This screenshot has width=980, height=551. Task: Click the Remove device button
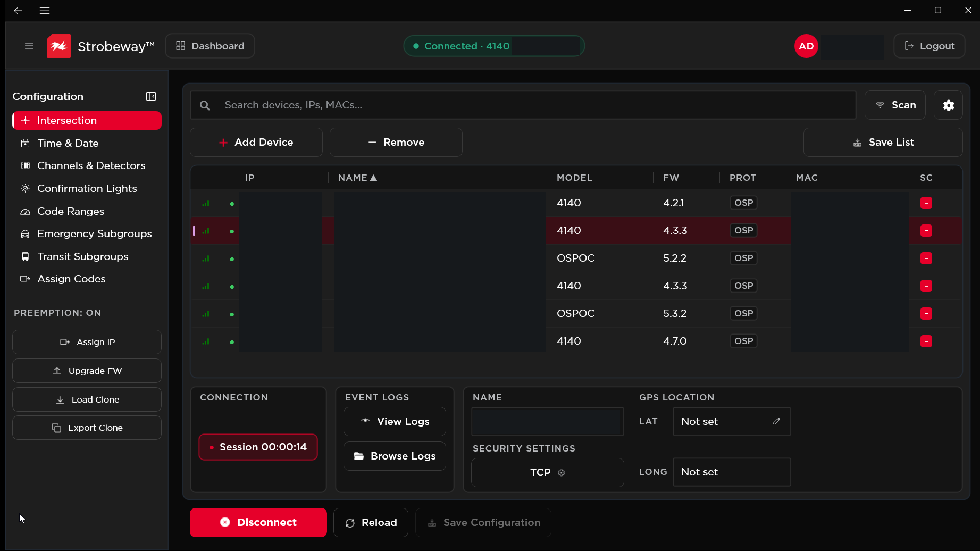(396, 142)
